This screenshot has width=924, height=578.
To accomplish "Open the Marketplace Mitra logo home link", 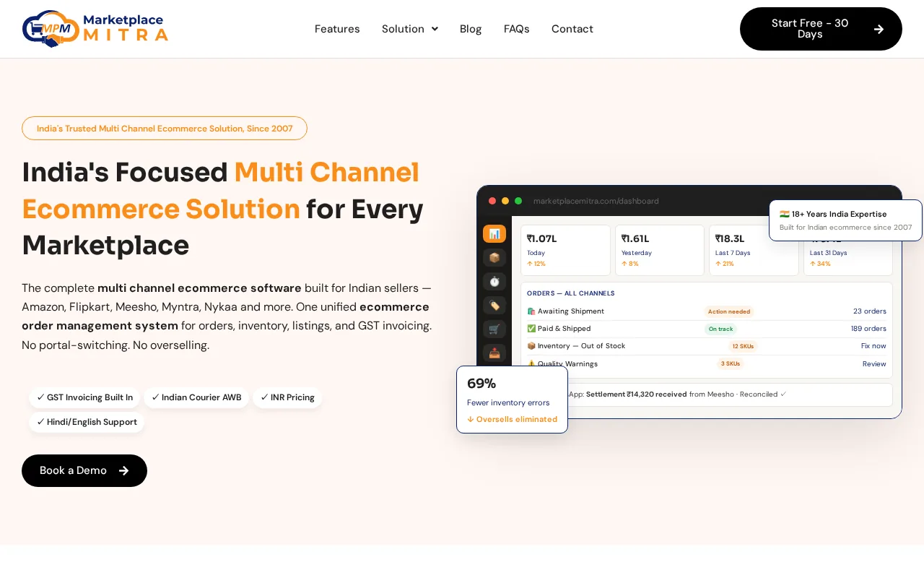I will click(x=95, y=29).
